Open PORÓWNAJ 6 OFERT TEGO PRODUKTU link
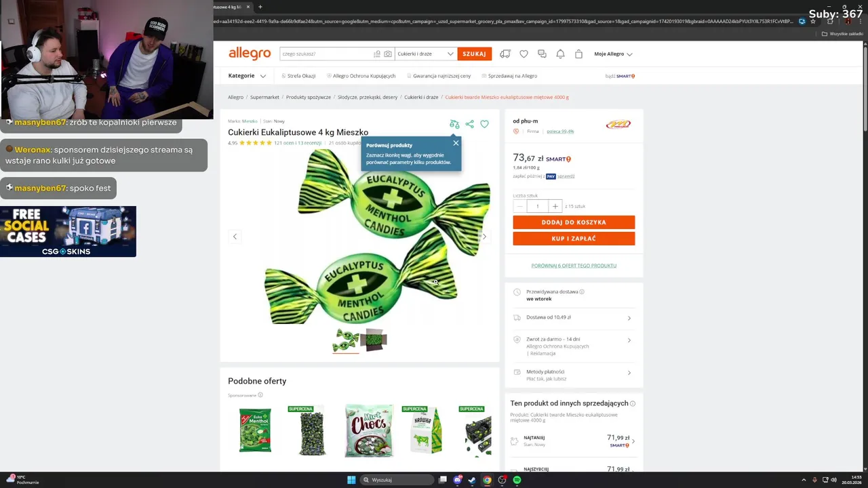The width and height of the screenshot is (868, 488). pyautogui.click(x=574, y=266)
